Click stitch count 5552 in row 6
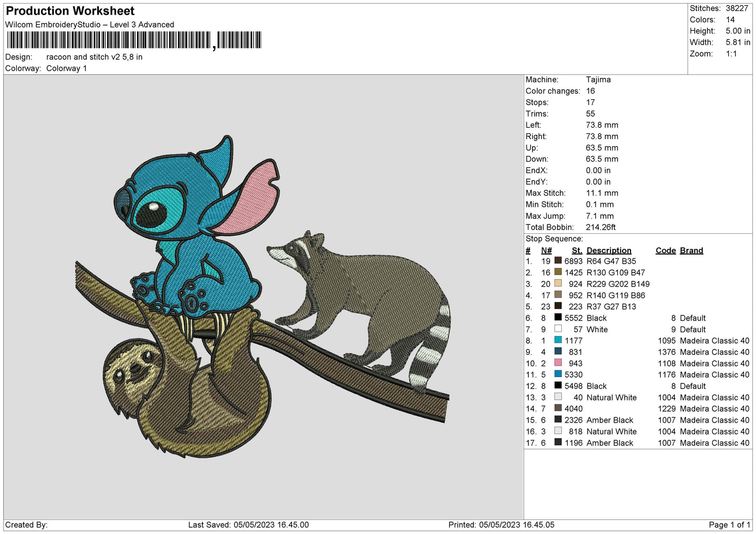Screen dimensions: 756x534 pyautogui.click(x=573, y=318)
